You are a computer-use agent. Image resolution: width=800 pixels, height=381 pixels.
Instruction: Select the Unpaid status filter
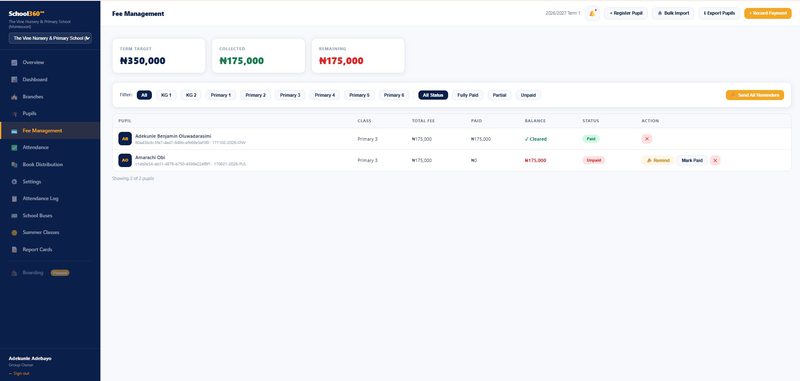(529, 95)
